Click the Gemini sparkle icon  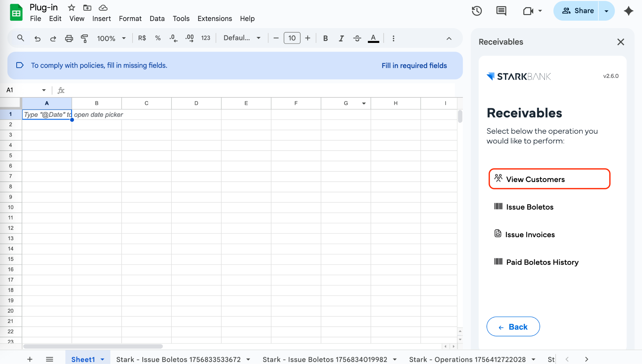click(x=628, y=11)
